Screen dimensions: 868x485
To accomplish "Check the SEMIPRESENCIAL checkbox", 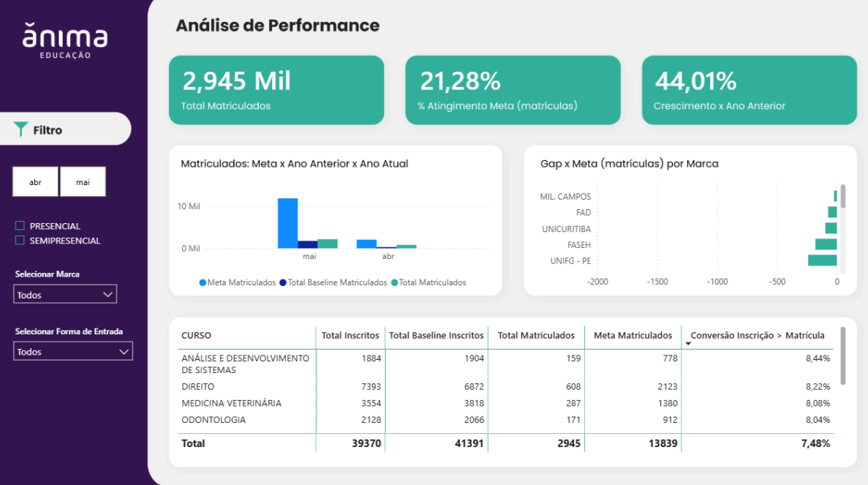I will [20, 240].
